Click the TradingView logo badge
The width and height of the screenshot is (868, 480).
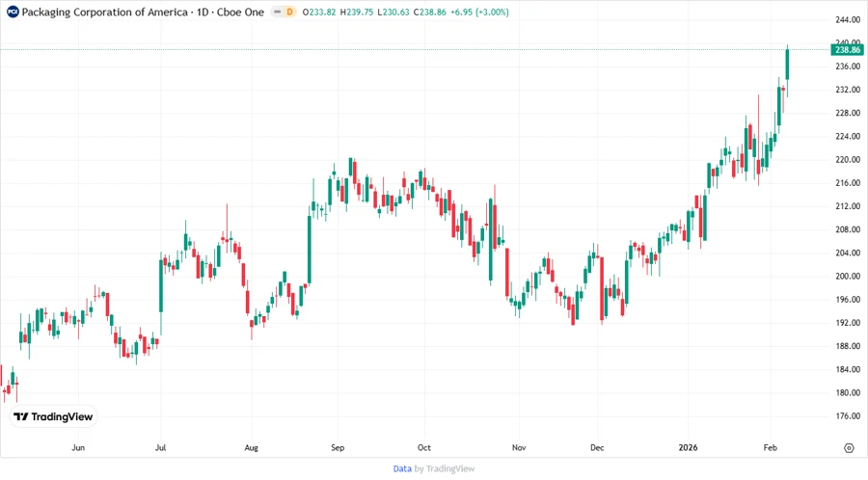click(x=53, y=417)
